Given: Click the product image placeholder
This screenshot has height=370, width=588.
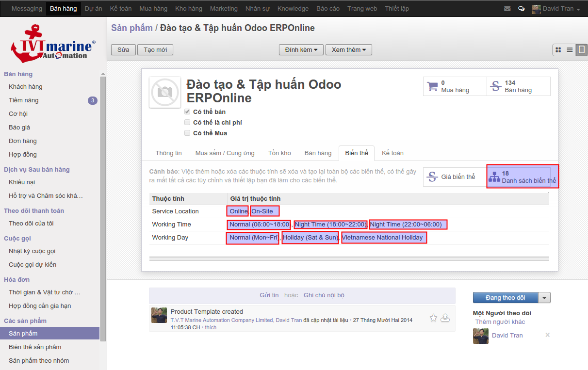Looking at the screenshot, I should click(165, 92).
